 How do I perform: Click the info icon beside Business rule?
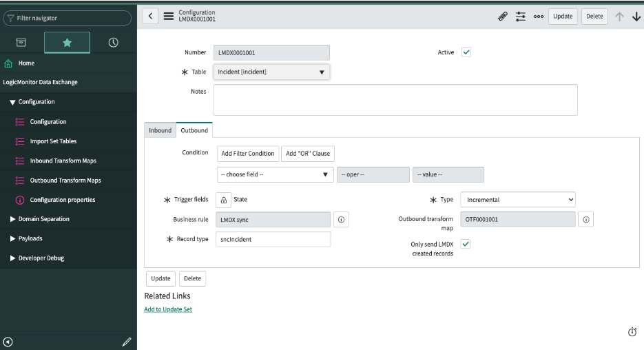click(341, 219)
